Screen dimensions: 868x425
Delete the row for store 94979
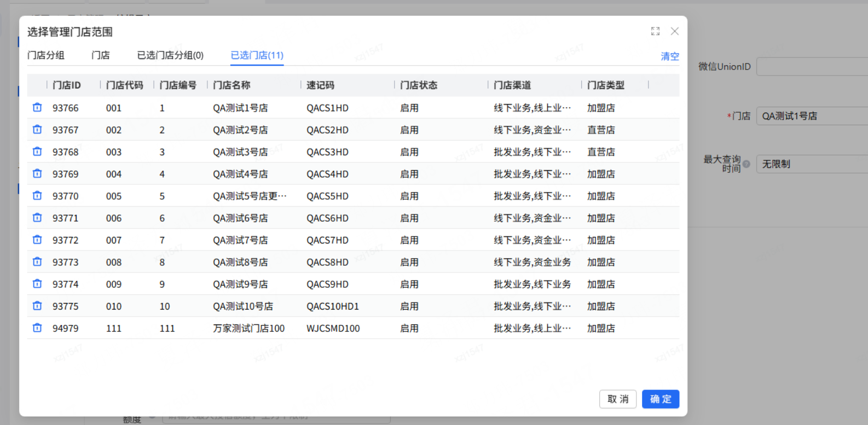pos(37,328)
